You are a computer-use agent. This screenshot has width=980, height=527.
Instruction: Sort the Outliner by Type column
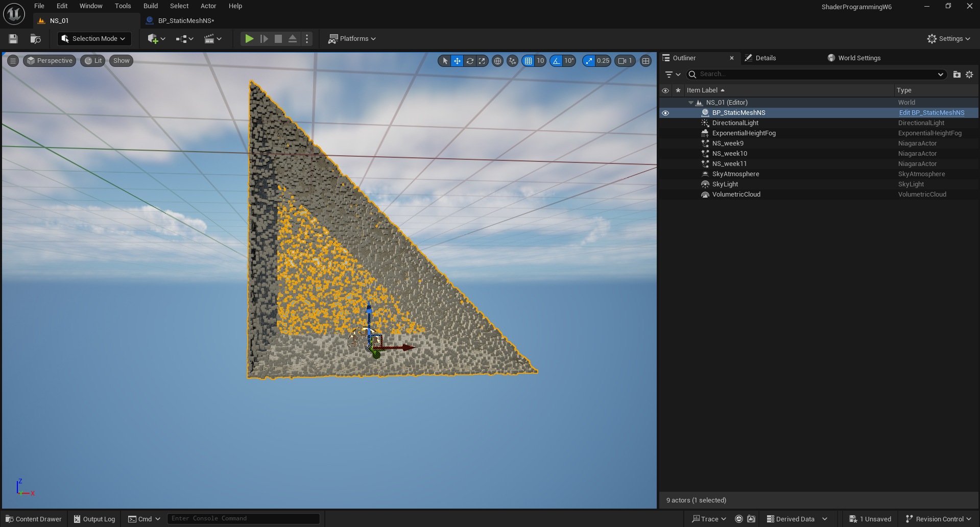pyautogui.click(x=936, y=90)
